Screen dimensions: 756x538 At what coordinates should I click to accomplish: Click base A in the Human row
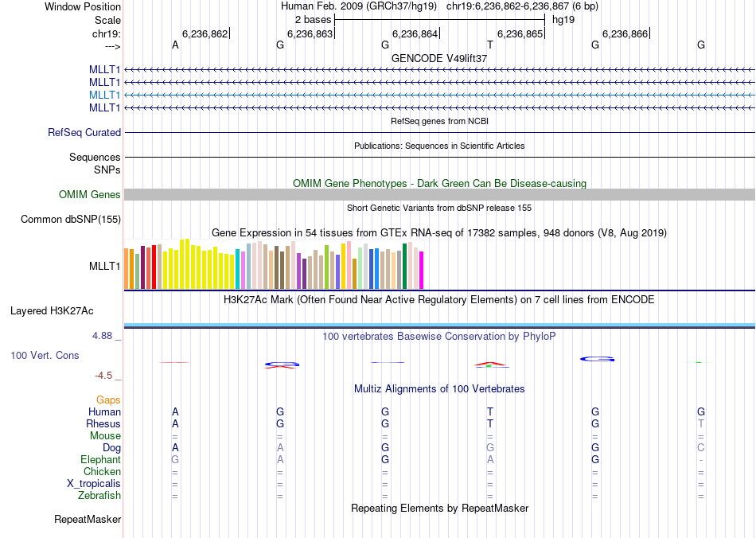coord(175,411)
